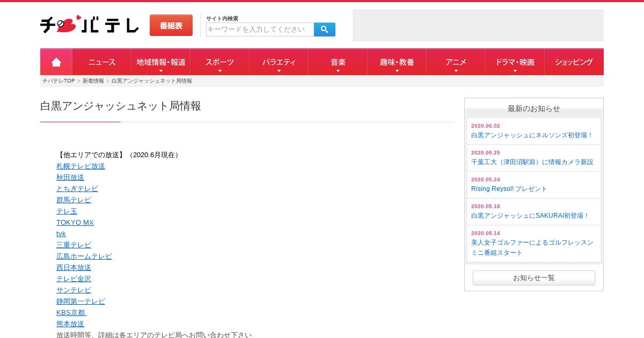Click the お知らせ一覧 button
Image resolution: width=644 pixels, height=338 pixels.
[x=534, y=278]
